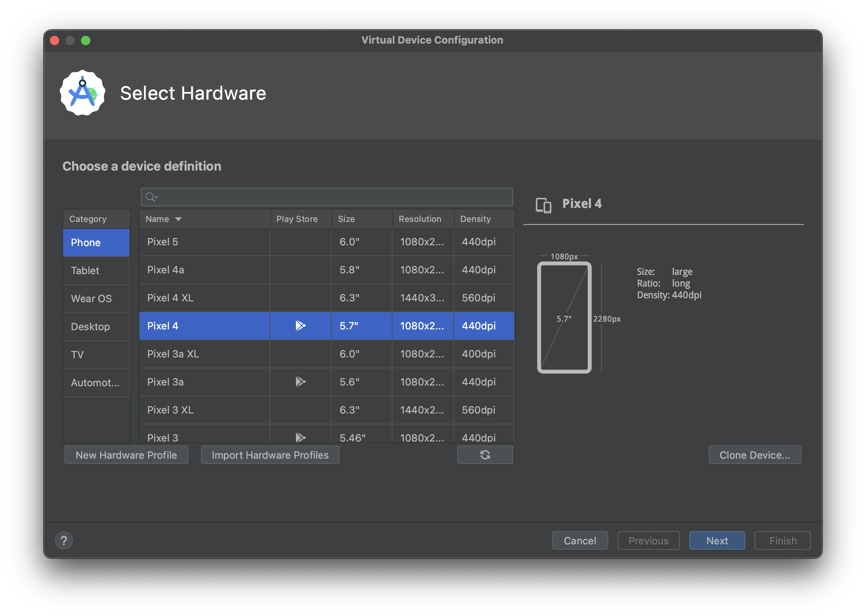Sort devices by Density column header
This screenshot has width=866, height=616.
475,219
